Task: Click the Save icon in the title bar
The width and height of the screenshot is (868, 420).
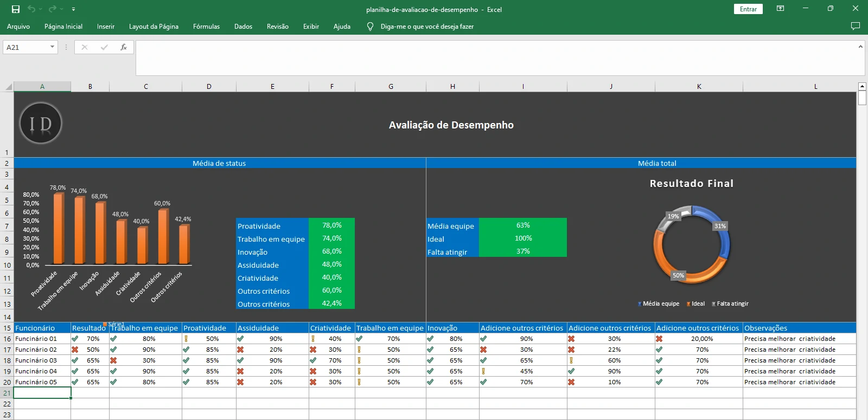Action: tap(16, 9)
